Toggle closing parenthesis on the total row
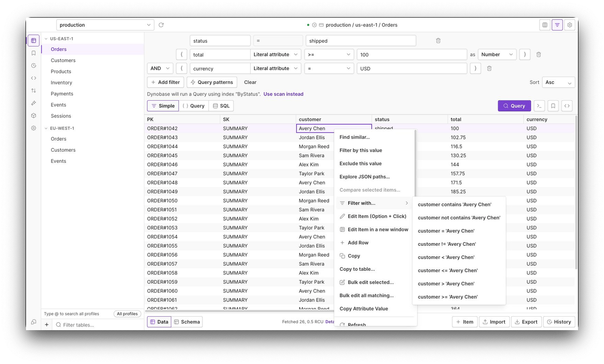The height and width of the screenshot is (364, 604). [525, 55]
